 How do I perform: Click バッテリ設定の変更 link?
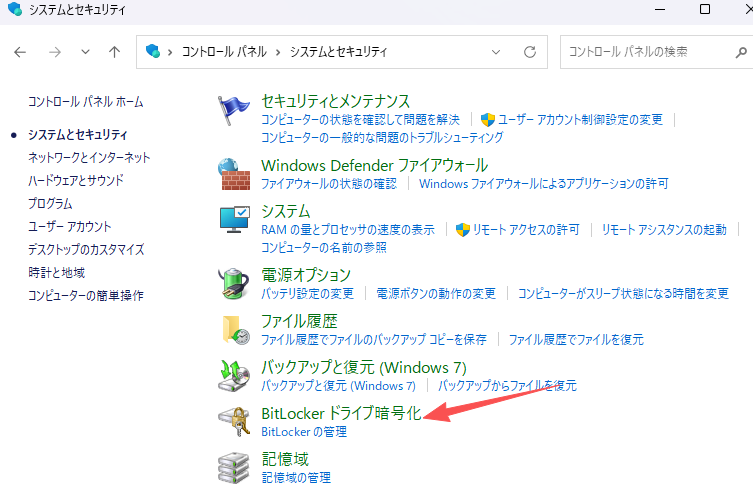[307, 293]
